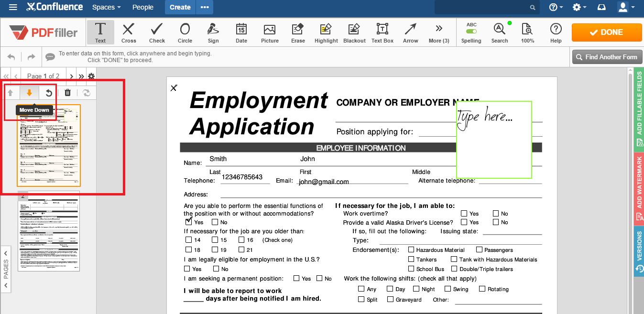Open PDFfiller Help
644x314 pixels.
click(556, 32)
